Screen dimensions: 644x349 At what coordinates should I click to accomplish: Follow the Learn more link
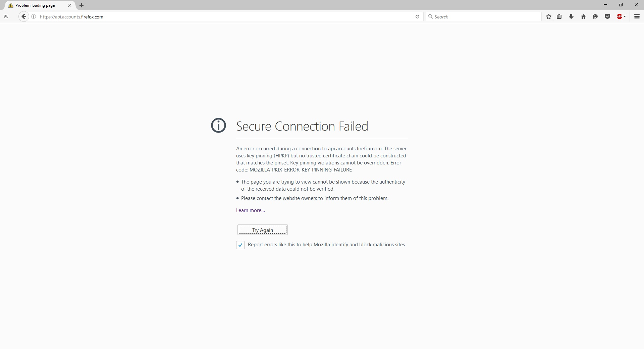coord(250,210)
